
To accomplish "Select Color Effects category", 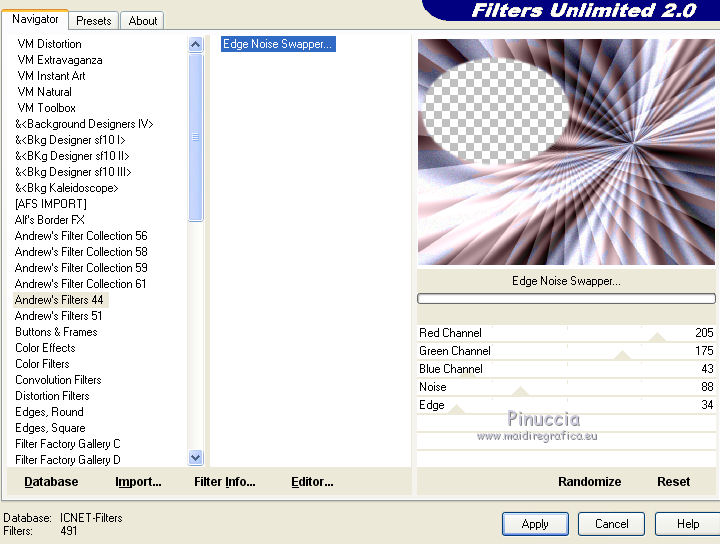I will (x=45, y=348).
